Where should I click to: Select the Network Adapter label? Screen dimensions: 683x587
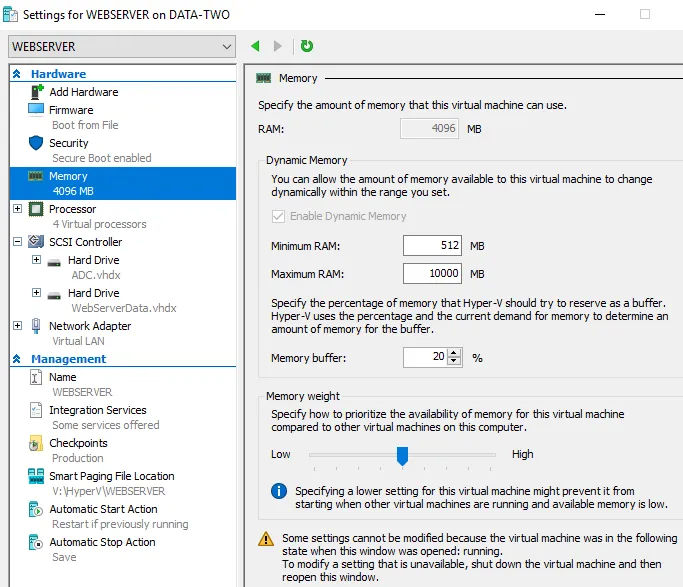coord(90,326)
